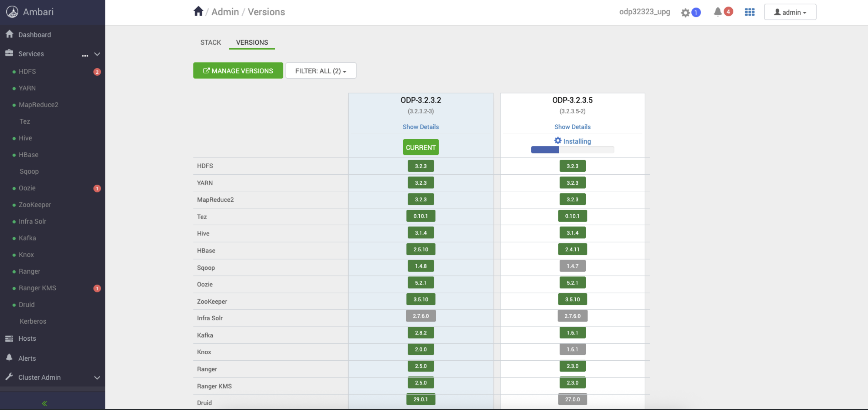The width and height of the screenshot is (868, 410).
Task: Open the views grid icon
Action: 750,12
